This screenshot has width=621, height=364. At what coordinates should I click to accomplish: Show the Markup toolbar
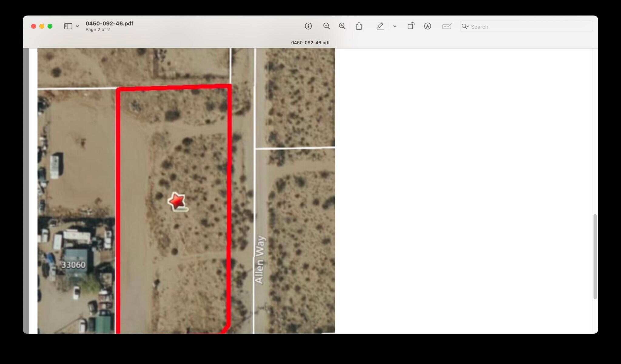coord(428,26)
